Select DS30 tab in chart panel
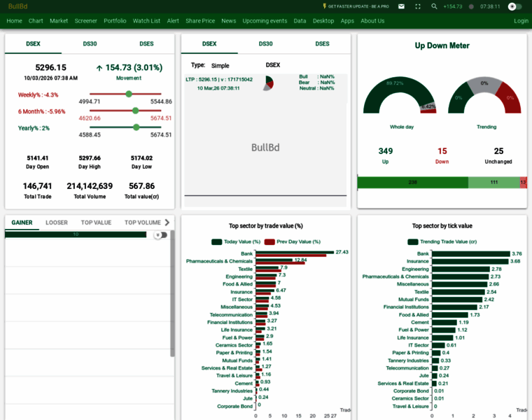This screenshot has width=532, height=420. click(x=266, y=44)
